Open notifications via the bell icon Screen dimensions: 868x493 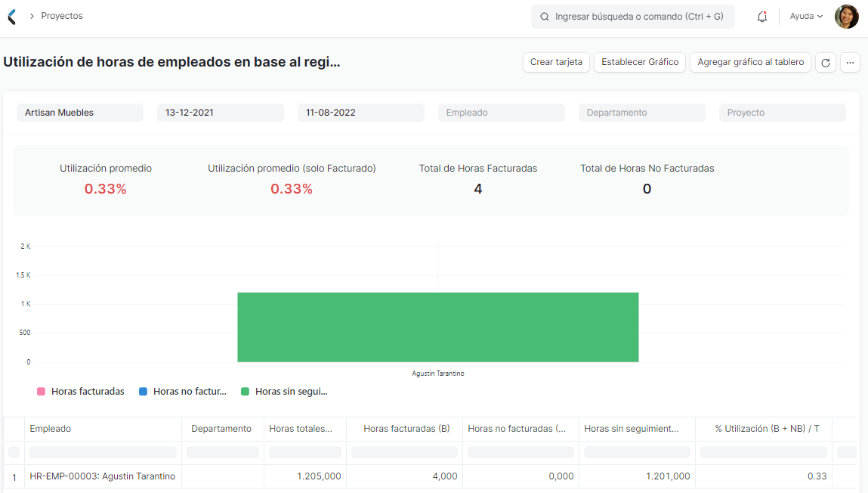(761, 16)
